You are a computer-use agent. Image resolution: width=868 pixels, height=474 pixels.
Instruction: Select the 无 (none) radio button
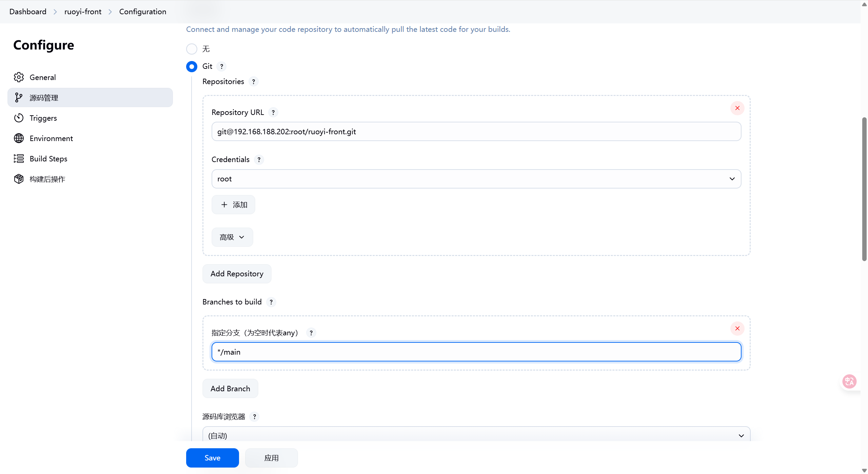pos(192,49)
